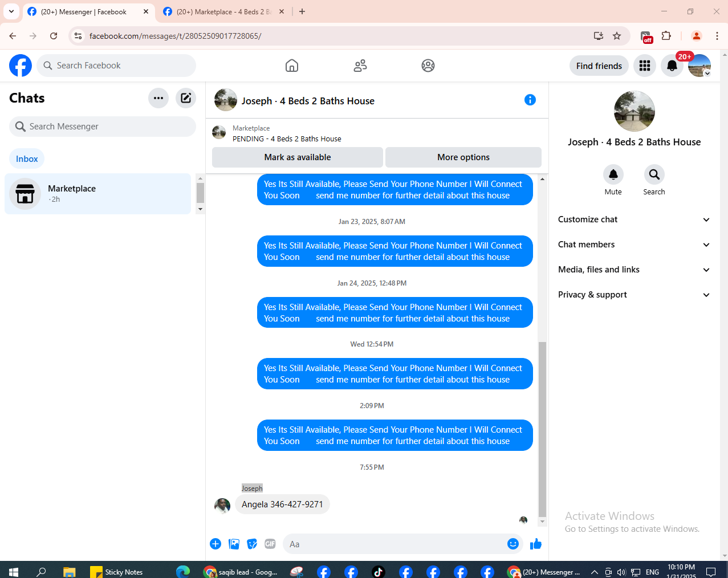
Task: Open Joseph 4 Beds 2 Baths House header
Action: click(x=308, y=101)
